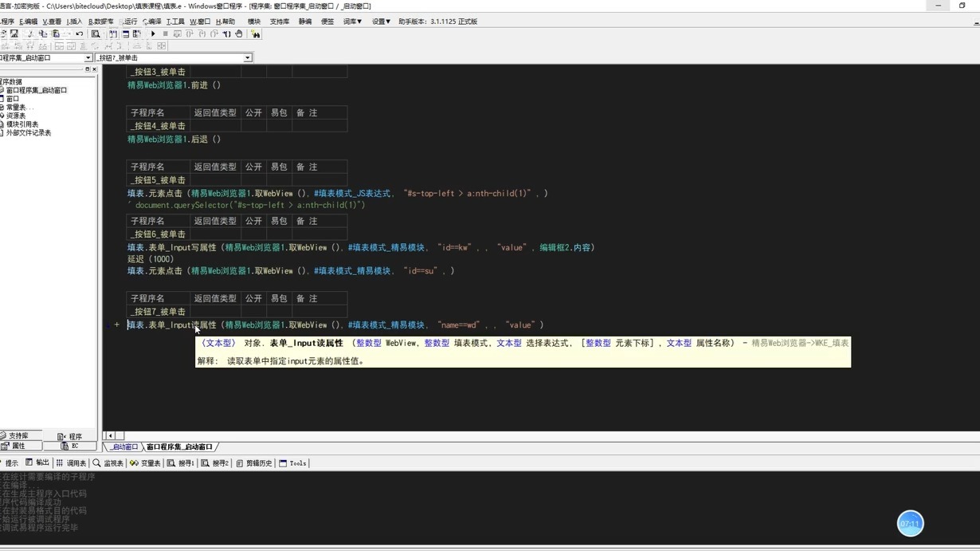The height and width of the screenshot is (551, 980).
Task: Open the V.查看 menu
Action: click(x=52, y=22)
